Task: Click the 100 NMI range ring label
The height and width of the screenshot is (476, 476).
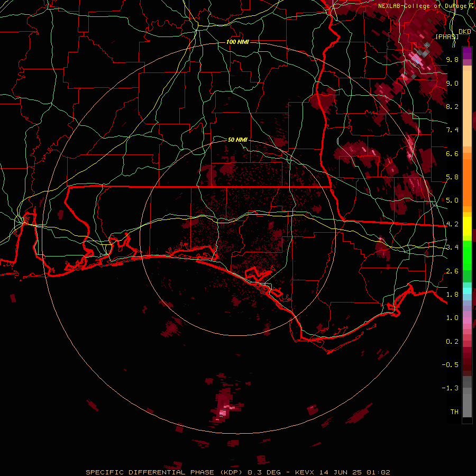Action: click(x=237, y=42)
